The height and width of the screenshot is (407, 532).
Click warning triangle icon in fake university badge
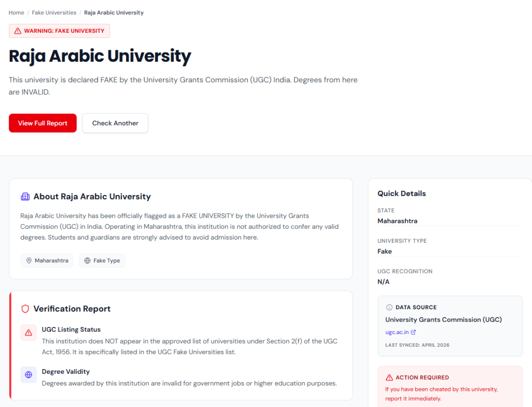tap(18, 31)
